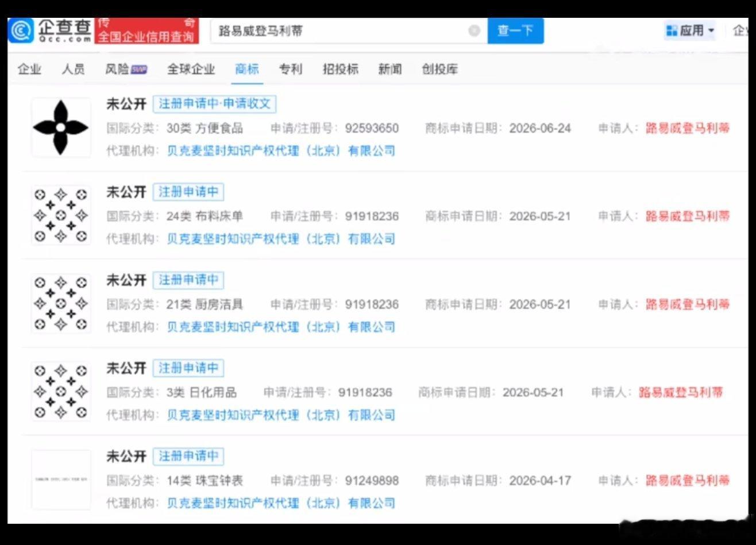Click the text 14类 珠宝钟表
The width and height of the screenshot is (756, 545).
(x=205, y=481)
